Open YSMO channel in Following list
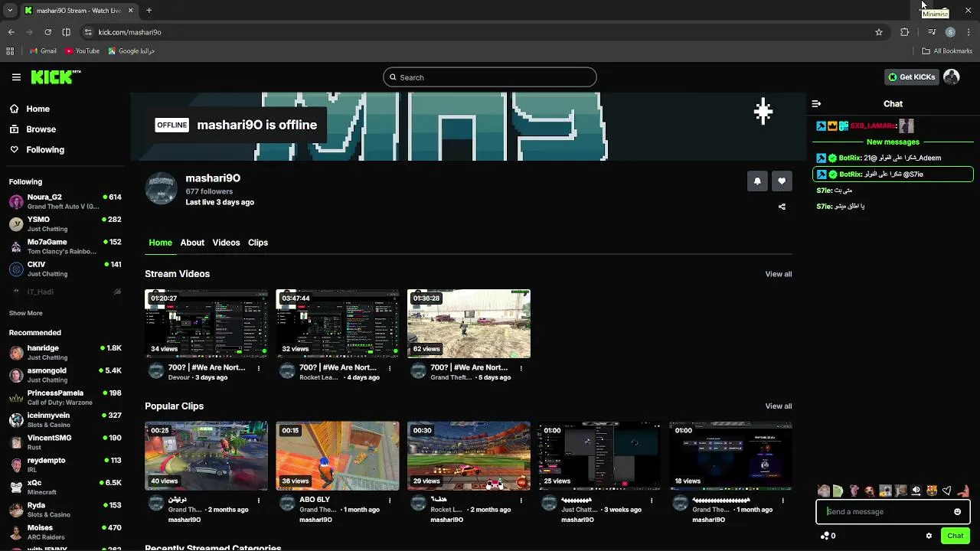 (x=65, y=224)
